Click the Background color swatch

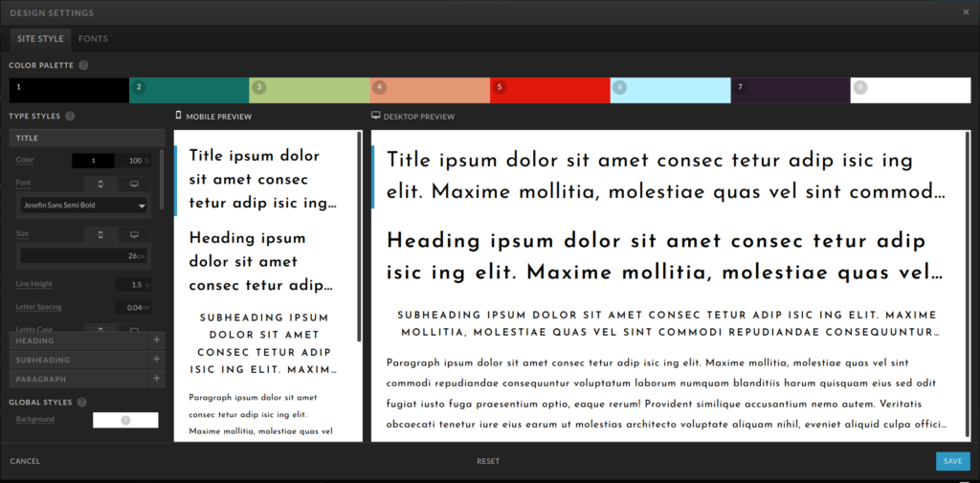125,421
